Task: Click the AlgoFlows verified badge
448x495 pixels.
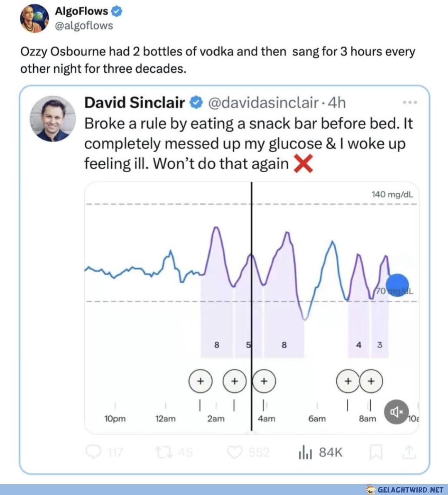Action: point(117,11)
